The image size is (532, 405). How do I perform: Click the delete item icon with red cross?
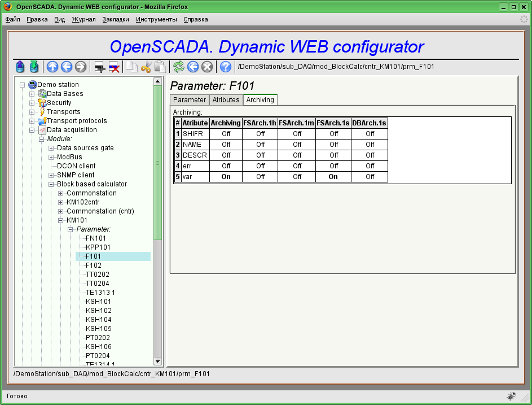pyautogui.click(x=114, y=67)
